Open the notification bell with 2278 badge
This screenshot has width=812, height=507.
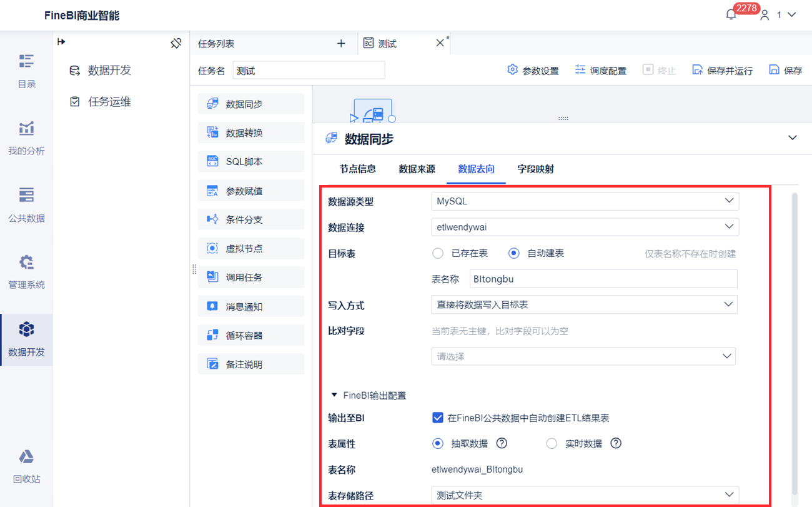click(731, 14)
